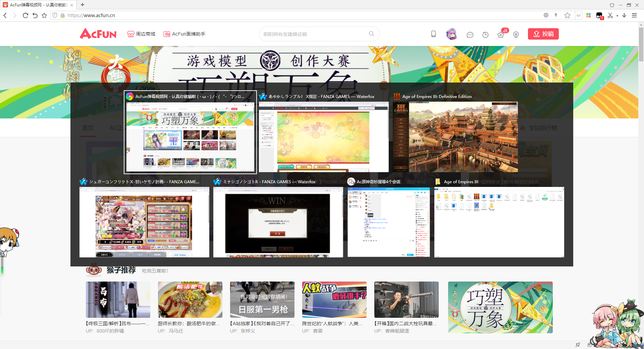Go back with the browser back arrow
644x349 pixels.
[x=5, y=15]
